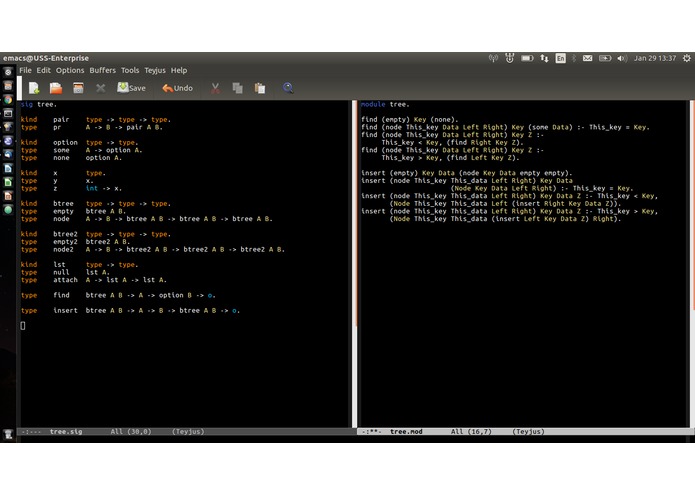Click the Paste clipboard icon
Viewport: 695px width, 494px height.
(260, 88)
